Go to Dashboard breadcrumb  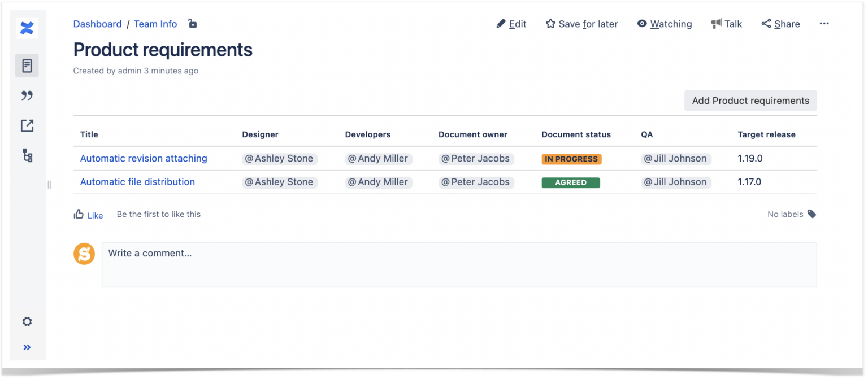point(97,24)
